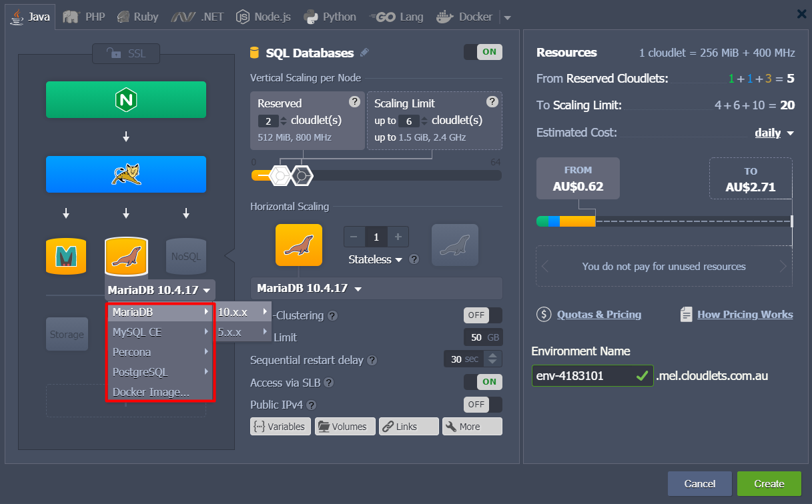The width and height of the screenshot is (812, 504).
Task: Switch to the Java tab
Action: 31,17
